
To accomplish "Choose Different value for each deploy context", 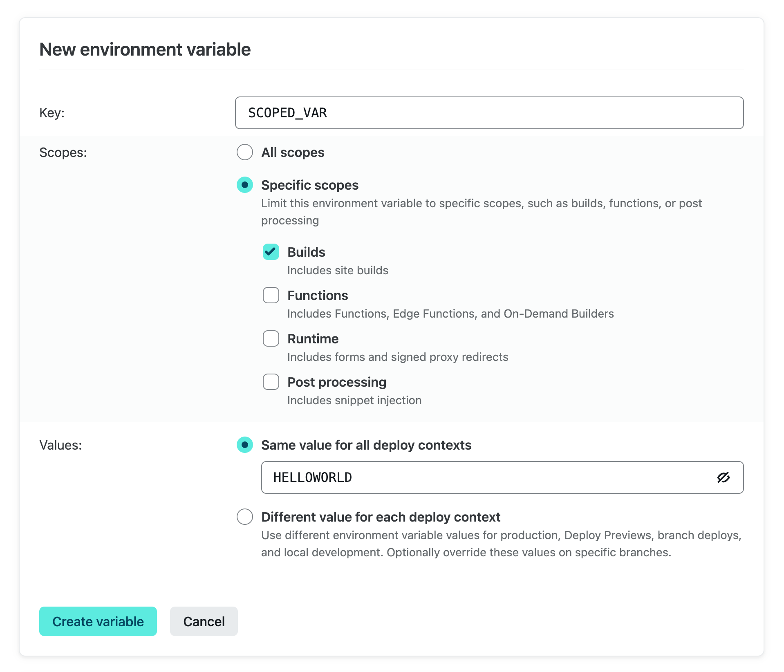I will pos(245,517).
